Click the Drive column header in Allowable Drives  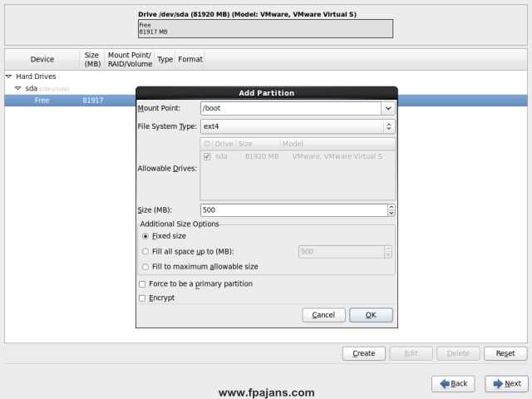224,144
